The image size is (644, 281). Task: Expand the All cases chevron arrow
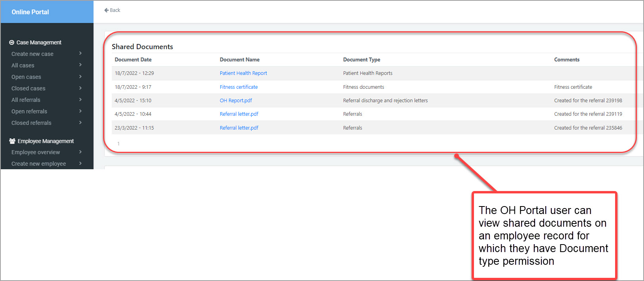80,65
